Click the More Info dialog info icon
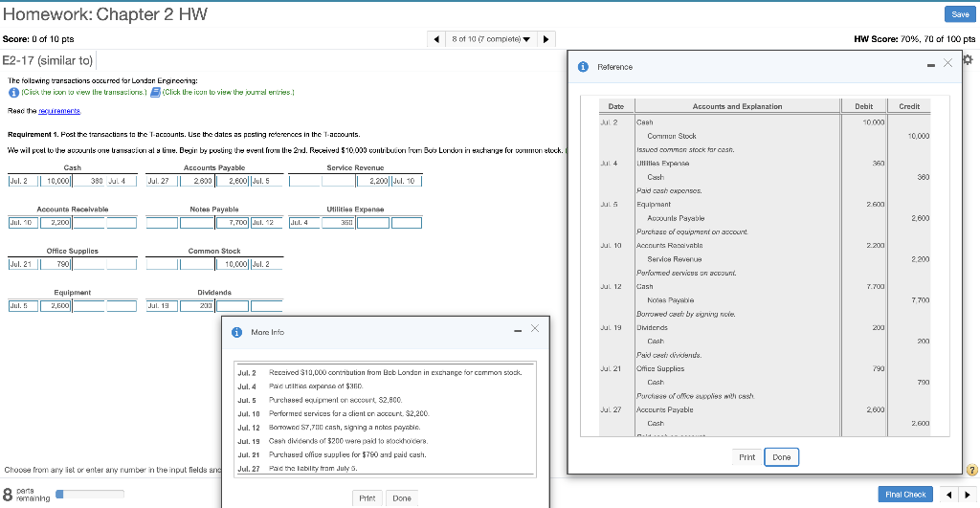 [237, 332]
